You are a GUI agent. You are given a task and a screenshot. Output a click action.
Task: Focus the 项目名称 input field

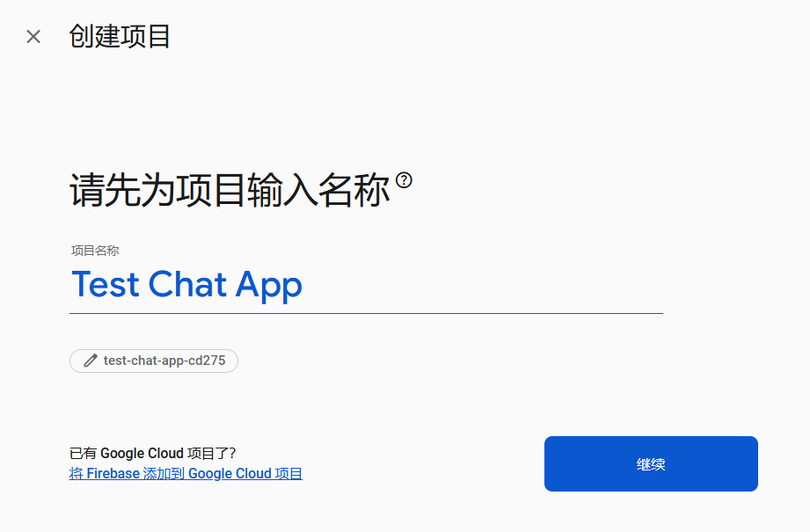[x=366, y=285]
